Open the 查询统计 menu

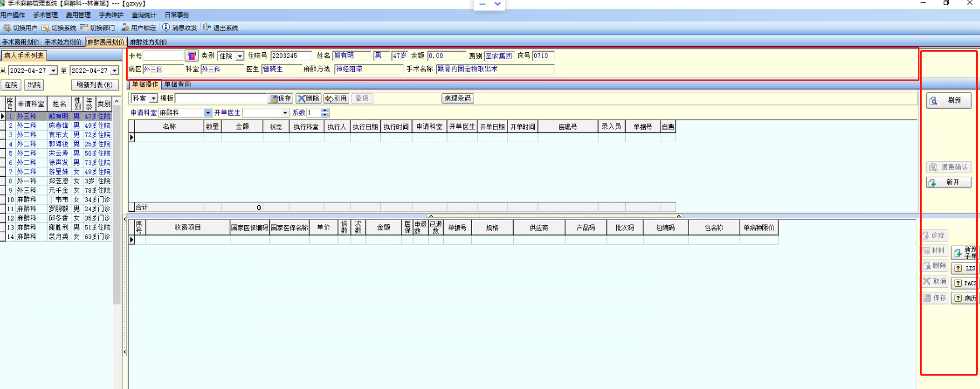pyautogui.click(x=144, y=15)
